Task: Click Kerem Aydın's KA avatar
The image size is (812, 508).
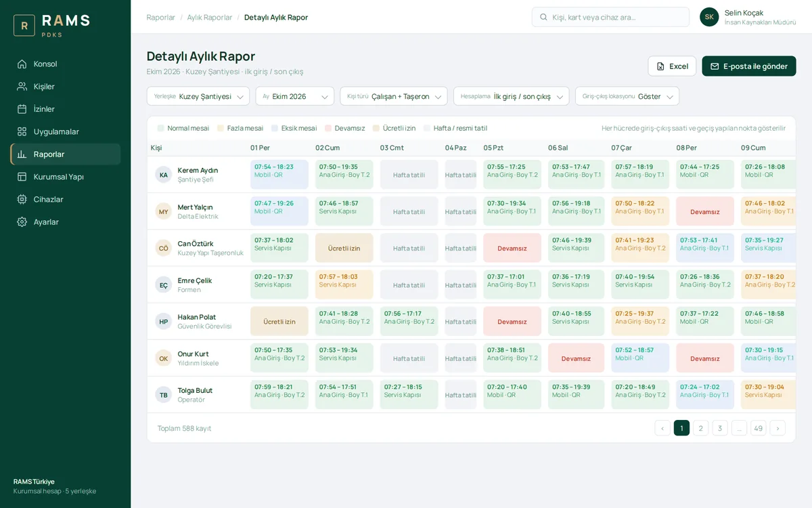Action: pos(164,175)
